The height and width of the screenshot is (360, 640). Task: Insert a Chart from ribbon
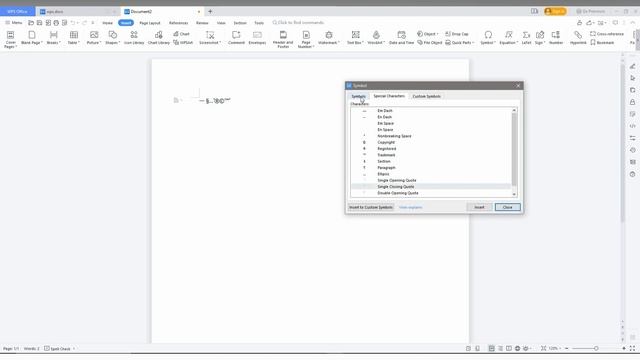point(182,34)
